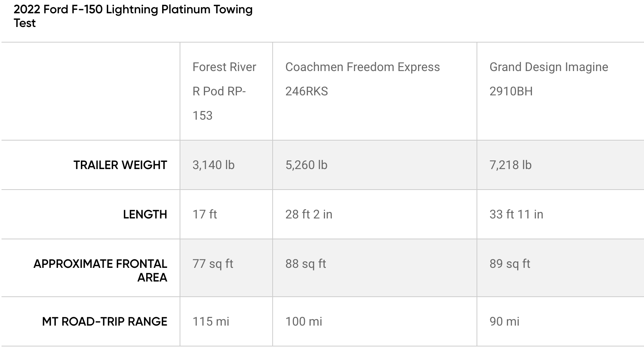The height and width of the screenshot is (348, 644).
Task: Click the 100 mi range cell
Action: (x=303, y=321)
